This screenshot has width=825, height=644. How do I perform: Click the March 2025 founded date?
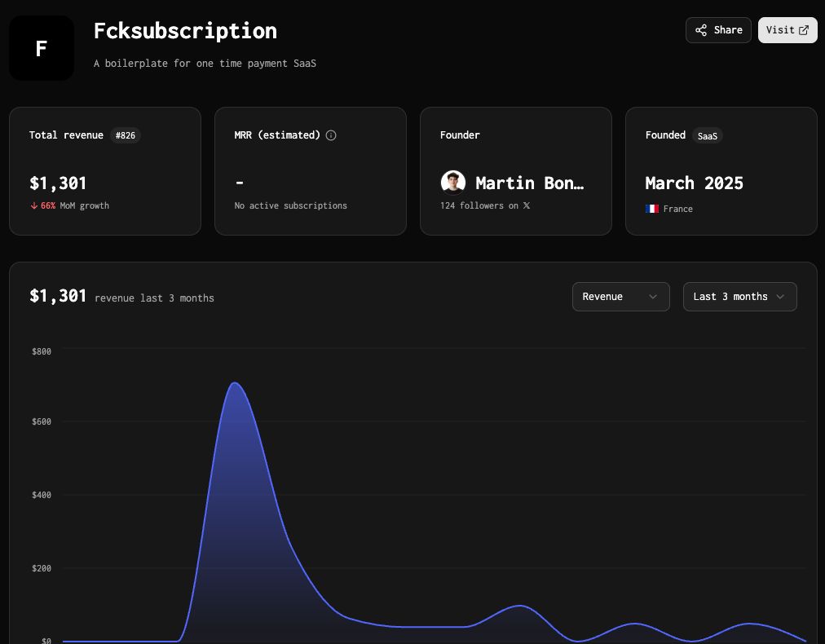click(x=694, y=183)
